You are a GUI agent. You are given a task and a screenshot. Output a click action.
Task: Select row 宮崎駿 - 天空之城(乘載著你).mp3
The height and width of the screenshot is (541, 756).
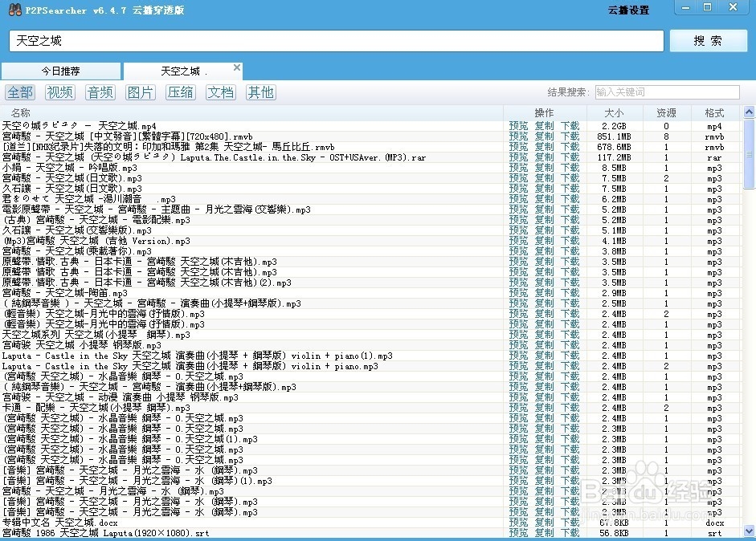(x=371, y=251)
